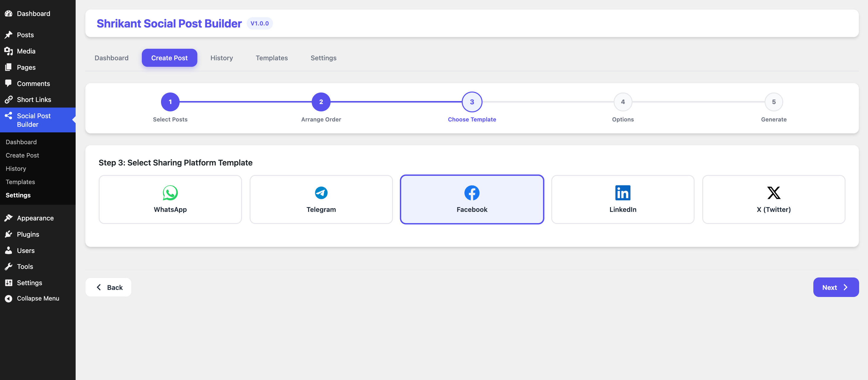Click the Collapse Menu arrow icon

click(9, 298)
